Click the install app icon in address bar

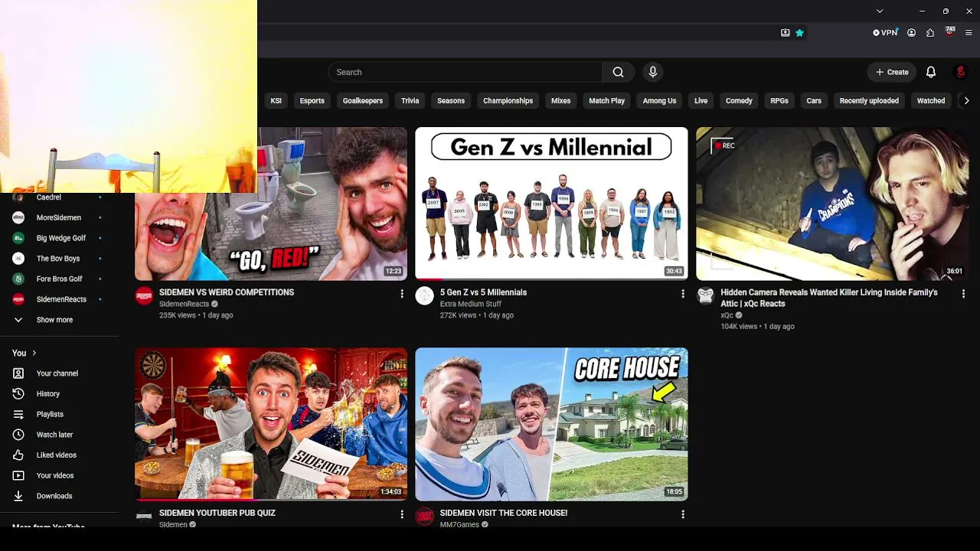click(785, 33)
